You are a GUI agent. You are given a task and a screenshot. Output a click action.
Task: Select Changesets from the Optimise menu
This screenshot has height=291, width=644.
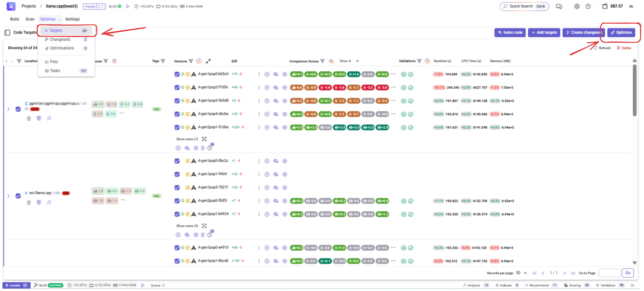[x=60, y=39]
